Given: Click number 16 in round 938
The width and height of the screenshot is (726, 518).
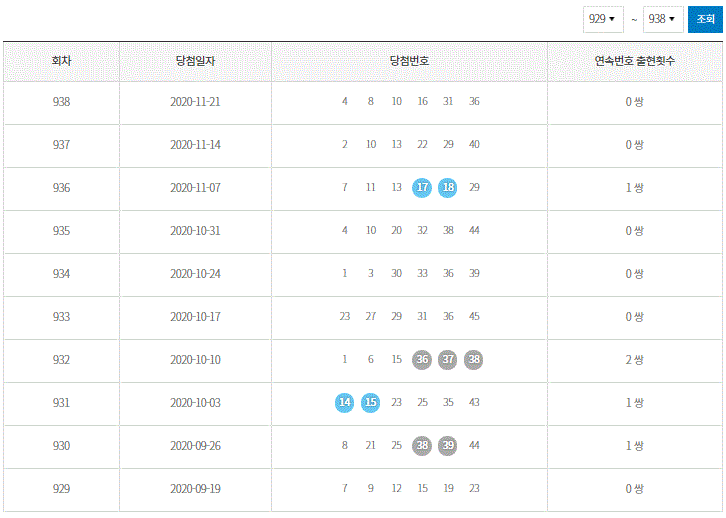Looking at the screenshot, I should [x=422, y=101].
